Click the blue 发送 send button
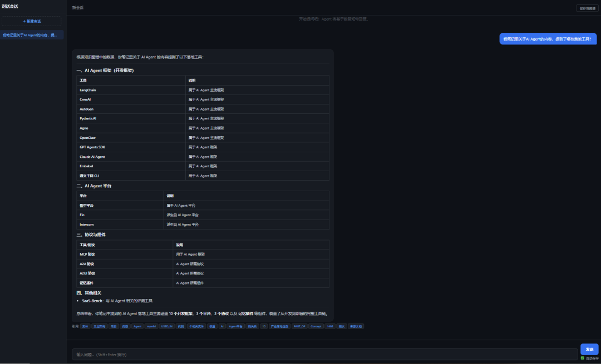Screen dimensions: 601x364 point(589,350)
